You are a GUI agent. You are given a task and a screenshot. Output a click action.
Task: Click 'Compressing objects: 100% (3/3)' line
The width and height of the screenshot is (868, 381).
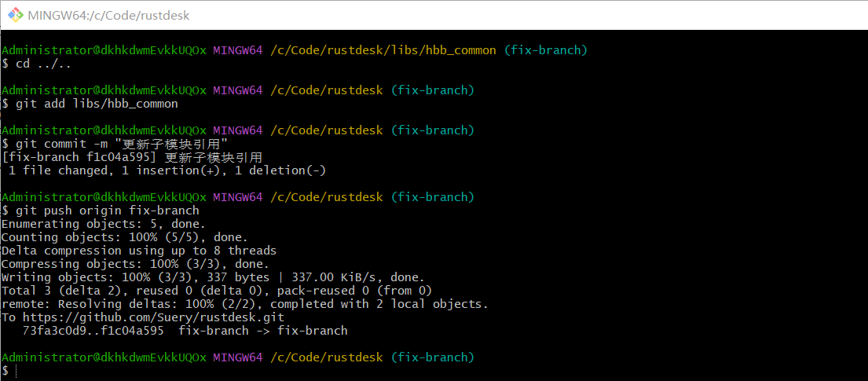(x=136, y=264)
